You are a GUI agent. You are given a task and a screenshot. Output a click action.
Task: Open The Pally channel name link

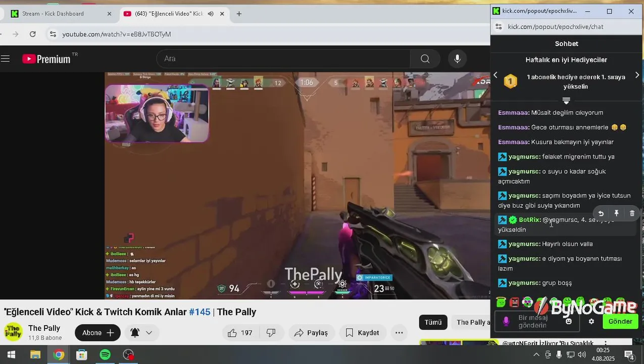44,328
